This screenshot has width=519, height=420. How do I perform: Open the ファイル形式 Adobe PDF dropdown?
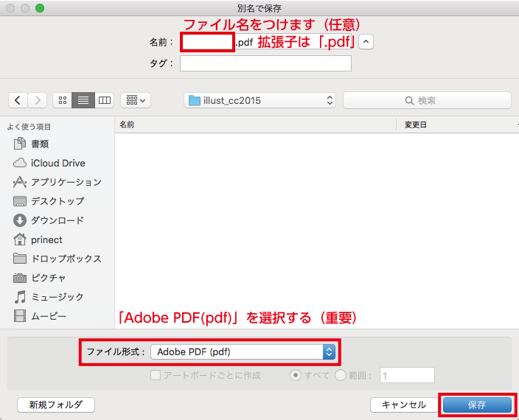pos(243,352)
